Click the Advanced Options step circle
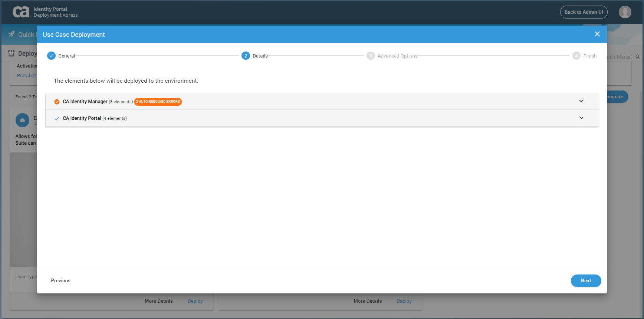The image size is (644, 319). pyautogui.click(x=371, y=56)
